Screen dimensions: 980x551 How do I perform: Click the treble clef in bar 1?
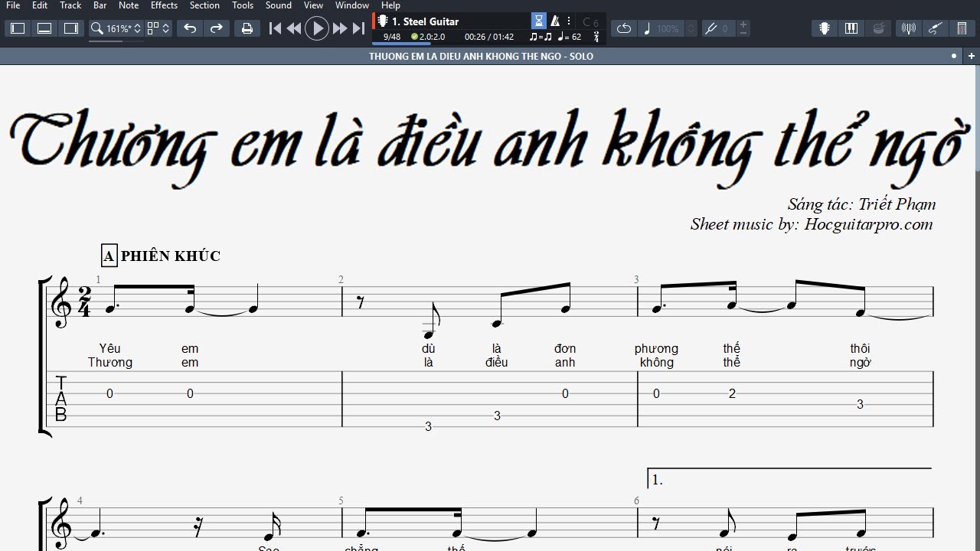pos(60,302)
